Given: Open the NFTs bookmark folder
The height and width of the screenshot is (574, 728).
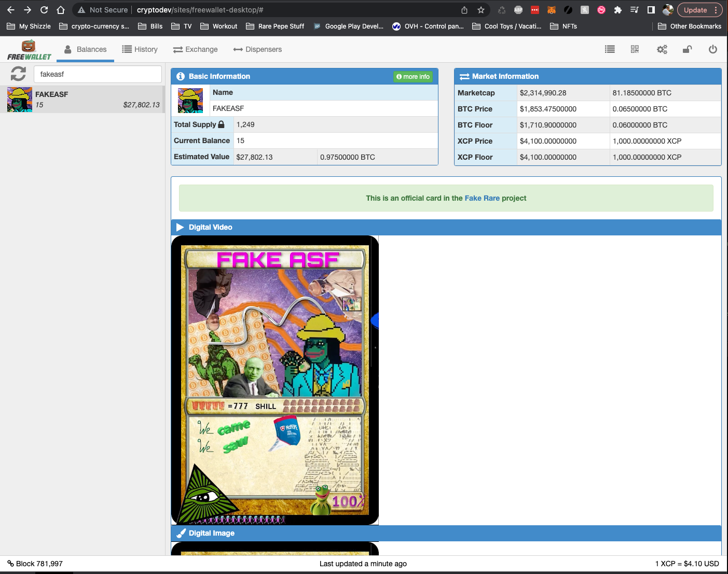Looking at the screenshot, I should [564, 26].
